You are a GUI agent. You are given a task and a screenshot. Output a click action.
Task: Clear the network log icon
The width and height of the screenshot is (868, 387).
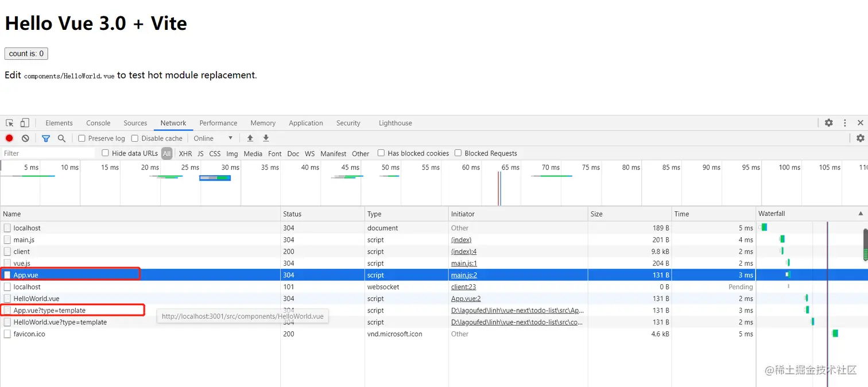(x=25, y=138)
